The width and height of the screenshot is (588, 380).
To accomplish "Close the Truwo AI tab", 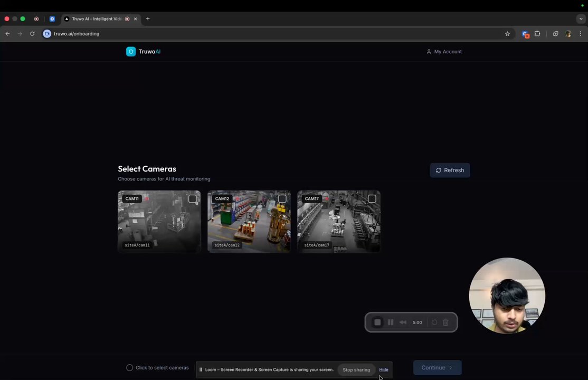I will 135,19.
